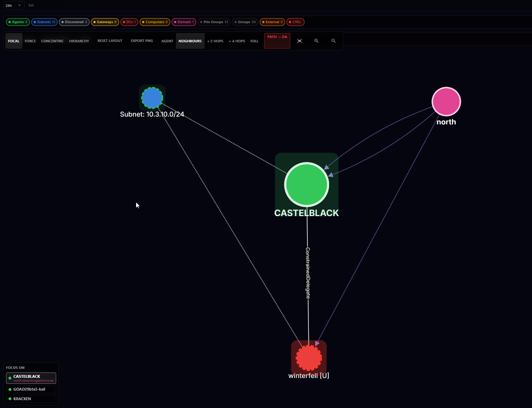This screenshot has height=408, width=532.
Task: Toggle the Gateways 0 filter chip
Action: point(105,22)
